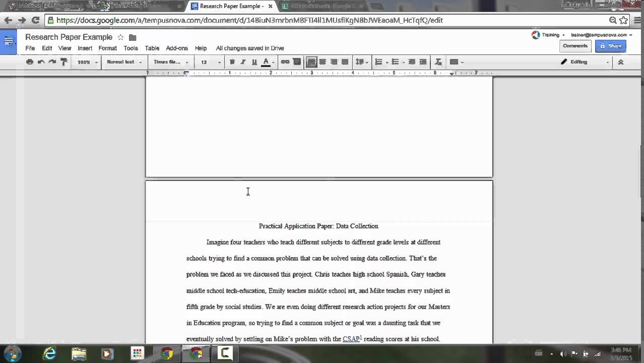644x363 pixels.
Task: Open the Chrome menu icon
Action: 636,20
